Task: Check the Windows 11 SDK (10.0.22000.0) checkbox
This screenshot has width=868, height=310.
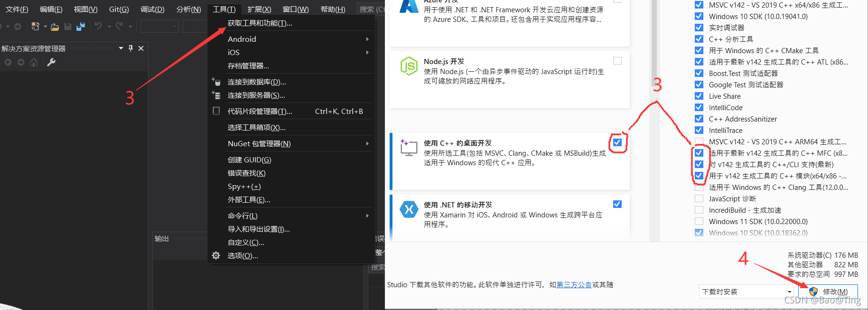Action: coord(699,221)
